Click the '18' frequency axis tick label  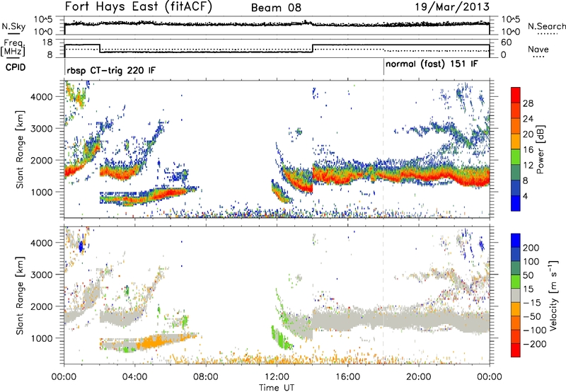point(47,42)
